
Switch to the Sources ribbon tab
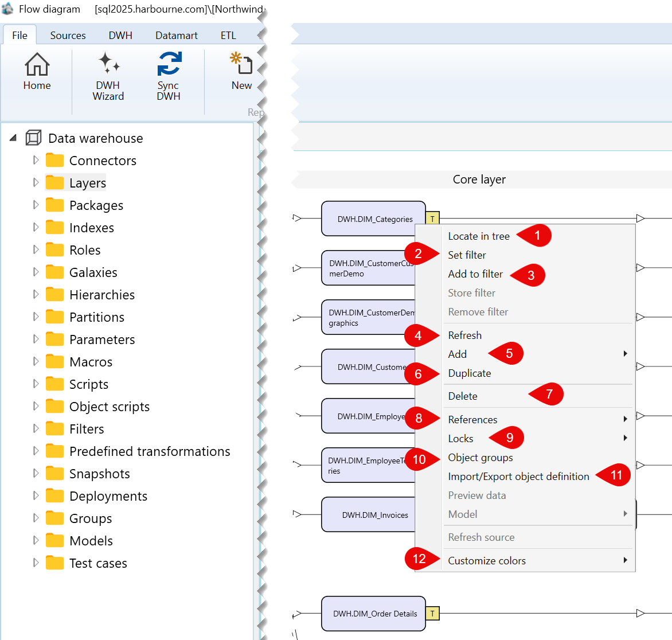point(68,35)
